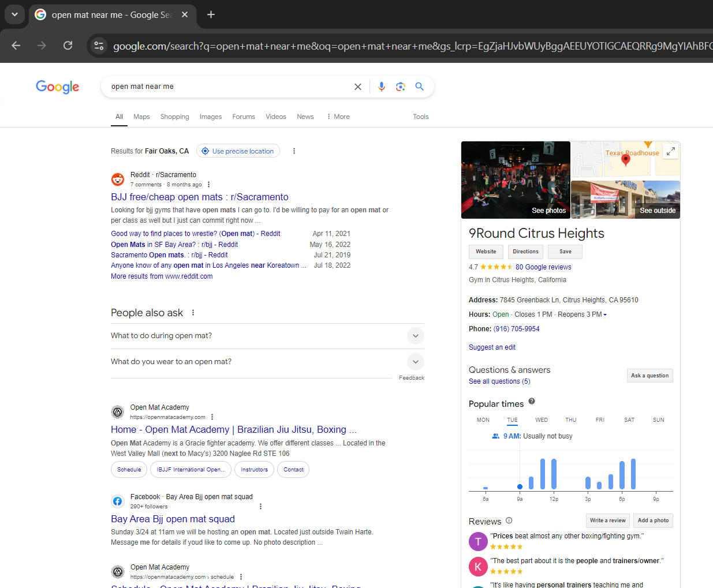Search by image with Lens icon

point(401,87)
